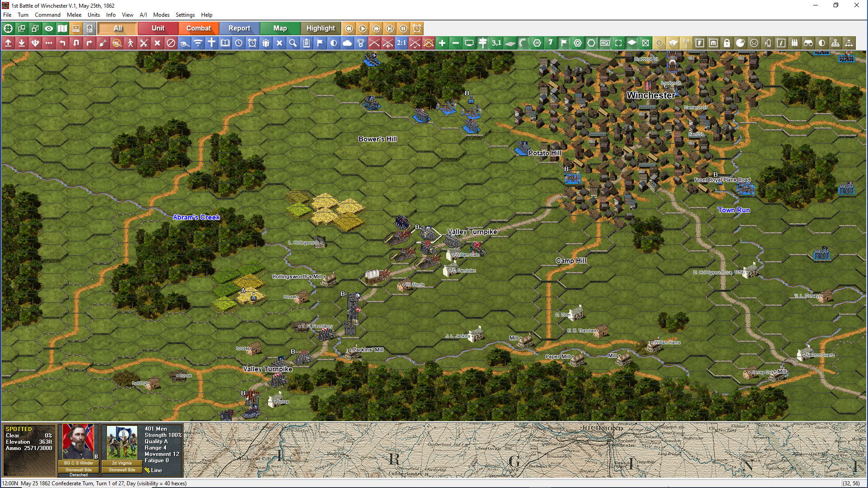868x488 pixels.
Task: Toggle the 3,1 hex coordinates button
Action: (496, 43)
